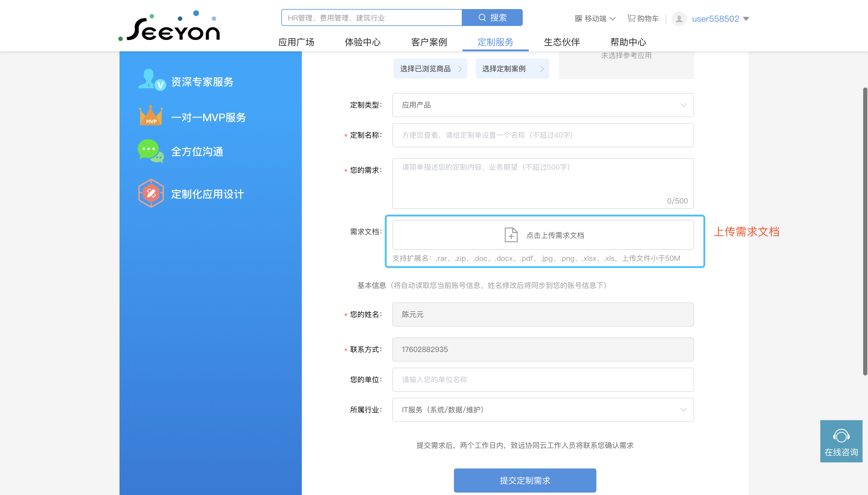This screenshot has width=868, height=495.
Task: Open the shopping cart icon
Action: click(x=631, y=18)
